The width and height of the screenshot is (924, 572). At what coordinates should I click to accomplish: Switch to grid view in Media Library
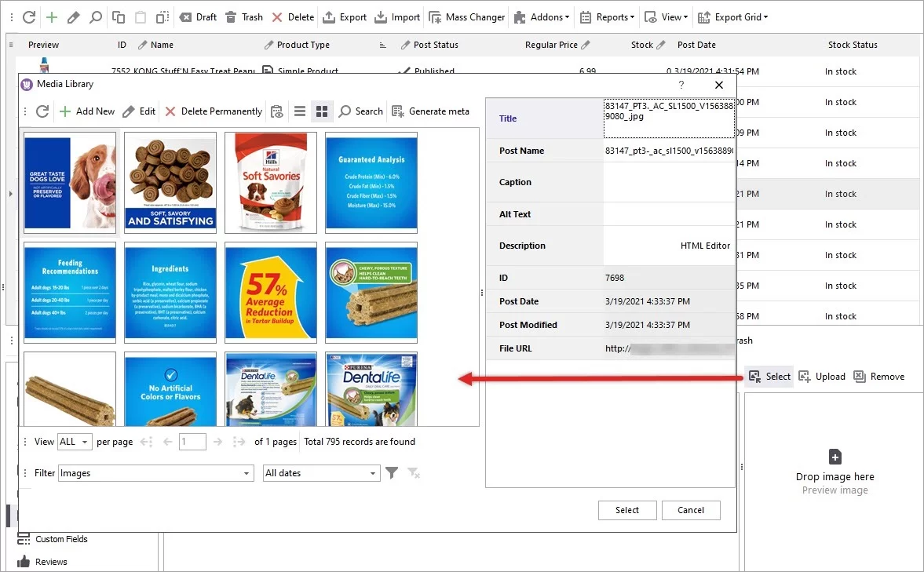point(322,111)
